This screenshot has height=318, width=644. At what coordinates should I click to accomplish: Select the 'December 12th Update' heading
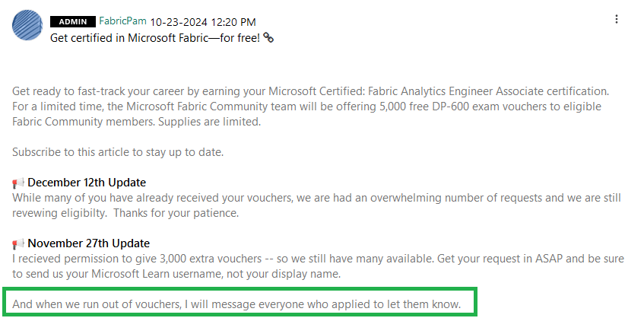click(x=87, y=183)
